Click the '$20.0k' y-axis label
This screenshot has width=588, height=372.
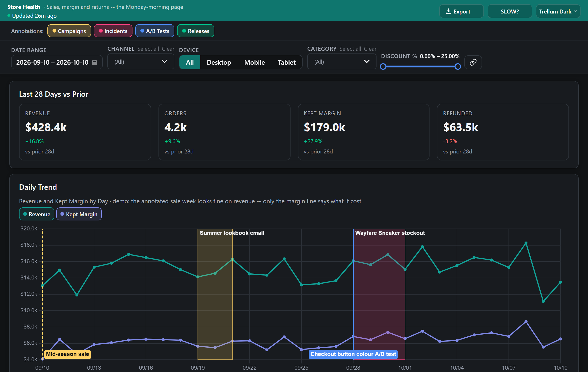click(29, 229)
